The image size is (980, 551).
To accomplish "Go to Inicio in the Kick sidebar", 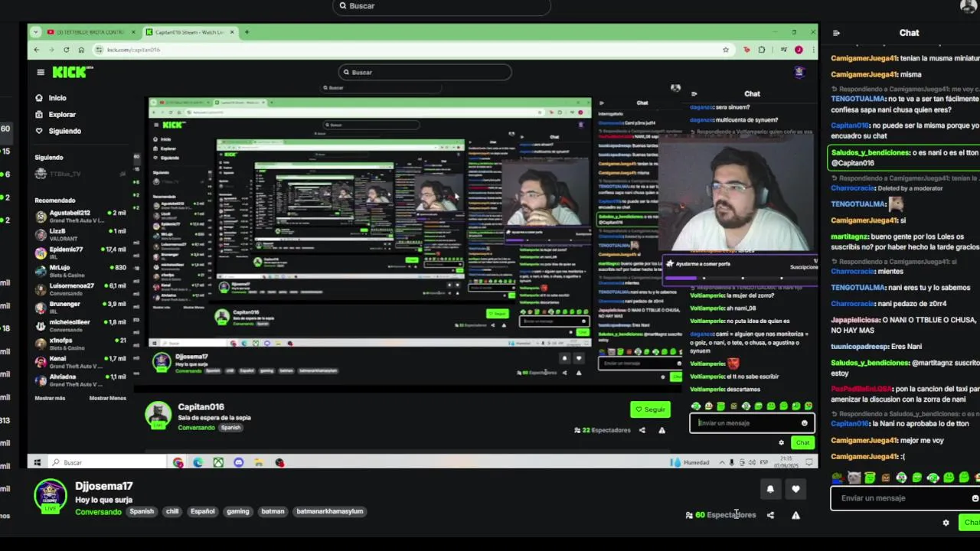I will coord(51,98).
